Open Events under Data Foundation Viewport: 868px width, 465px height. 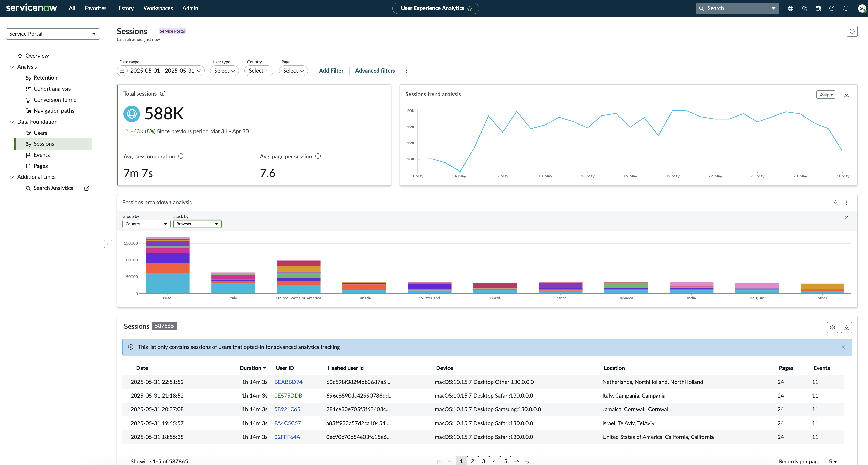(x=42, y=155)
